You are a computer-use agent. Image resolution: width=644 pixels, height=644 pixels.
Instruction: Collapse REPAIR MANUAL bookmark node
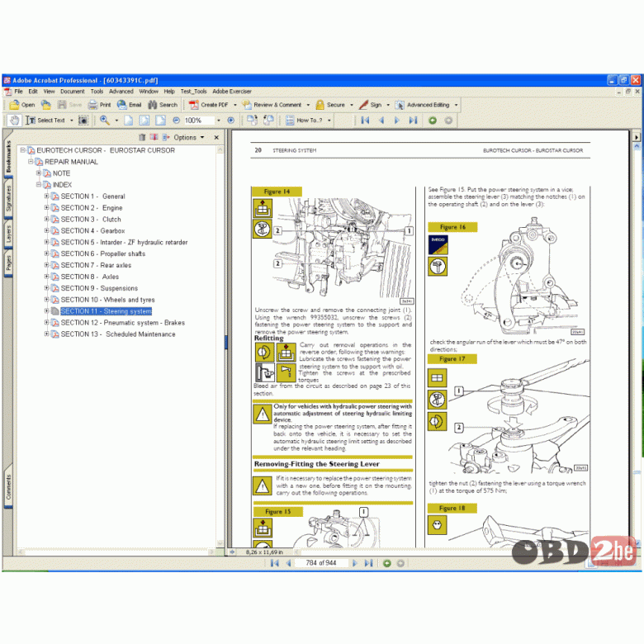tap(31, 162)
